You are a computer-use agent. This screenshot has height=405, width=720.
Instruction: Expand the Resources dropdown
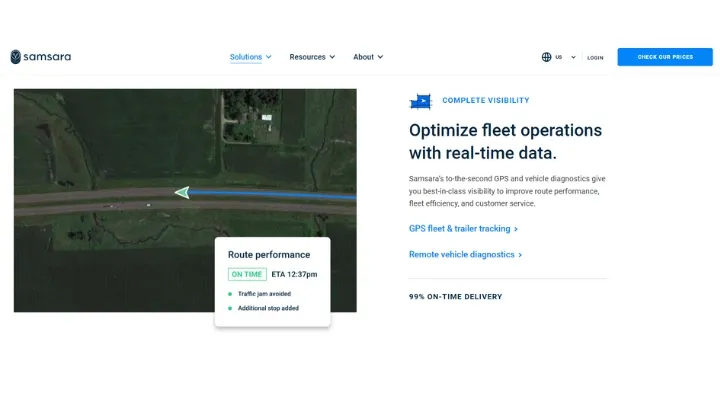click(312, 57)
